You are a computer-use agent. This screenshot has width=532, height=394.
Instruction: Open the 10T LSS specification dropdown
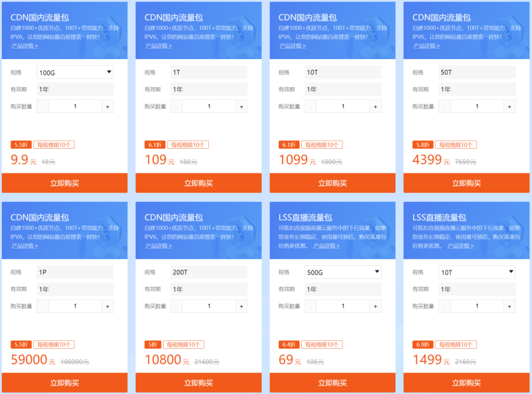click(477, 272)
